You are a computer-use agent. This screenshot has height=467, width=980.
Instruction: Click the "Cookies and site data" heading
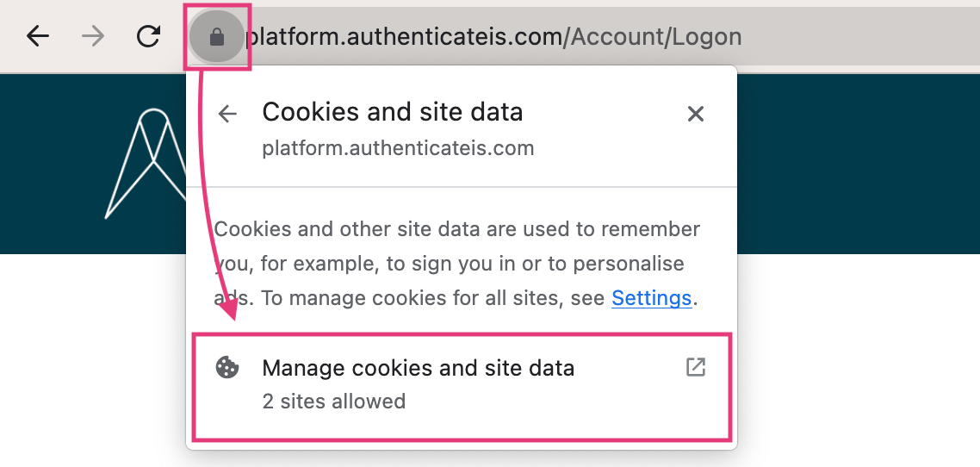(393, 112)
